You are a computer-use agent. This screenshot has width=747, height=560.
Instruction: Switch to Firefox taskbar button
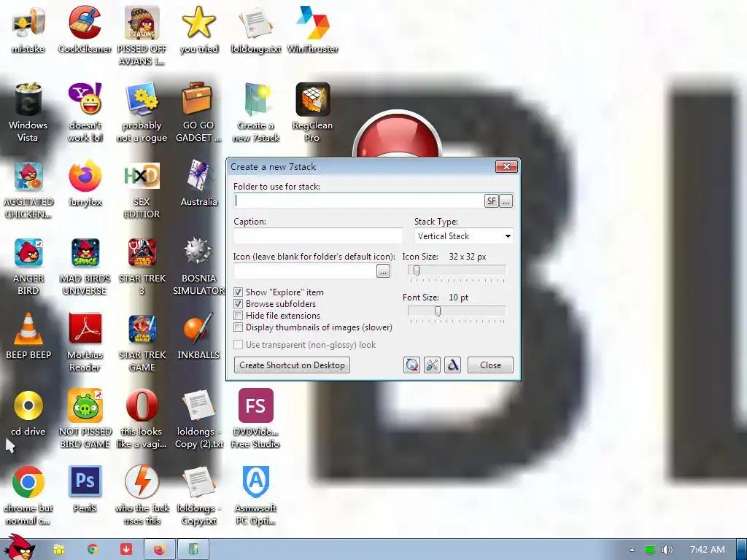click(x=160, y=550)
